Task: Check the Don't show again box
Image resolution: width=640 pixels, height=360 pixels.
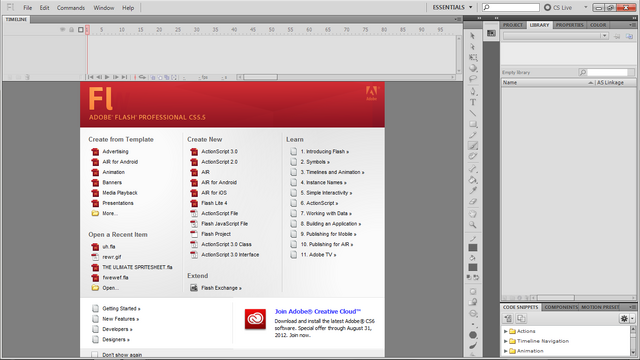Action: (95, 355)
